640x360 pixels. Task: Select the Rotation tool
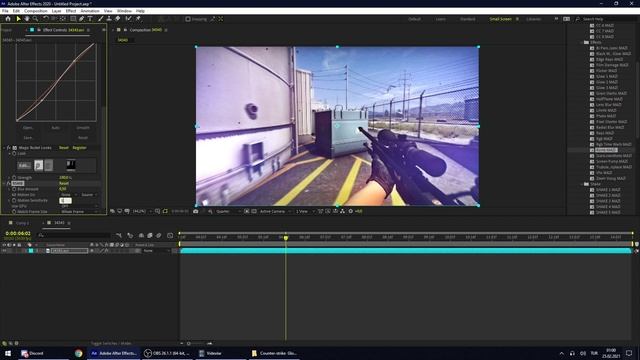[45, 19]
